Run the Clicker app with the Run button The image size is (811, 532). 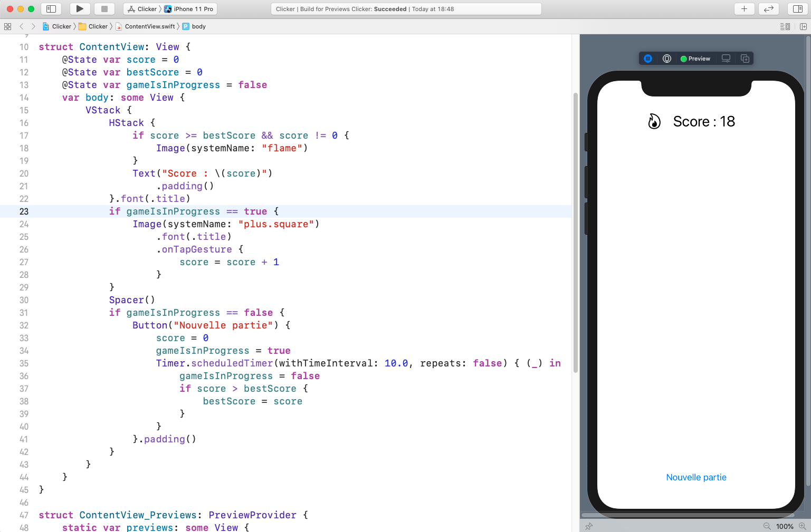click(79, 9)
